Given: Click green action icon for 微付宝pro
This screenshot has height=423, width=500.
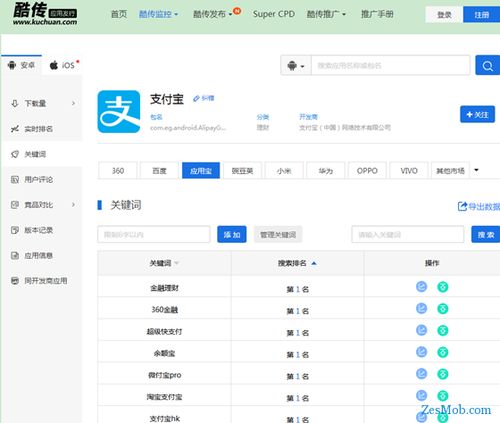Looking at the screenshot, I should (443, 374).
